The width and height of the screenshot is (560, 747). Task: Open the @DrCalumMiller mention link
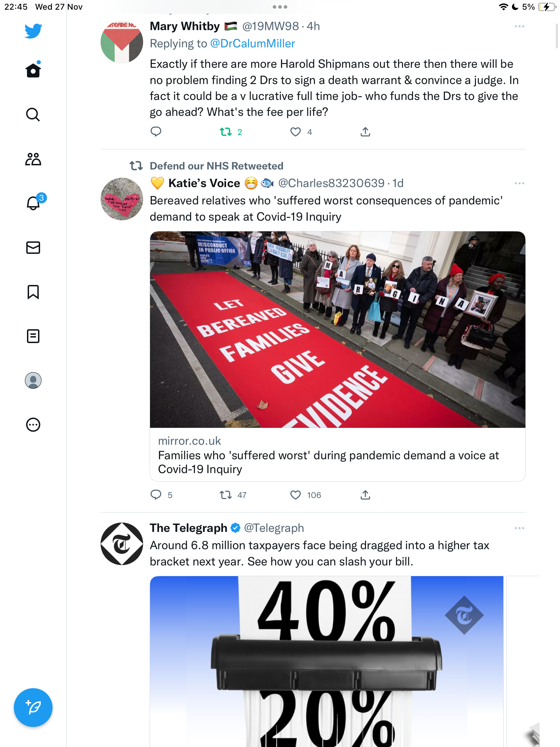(x=252, y=44)
